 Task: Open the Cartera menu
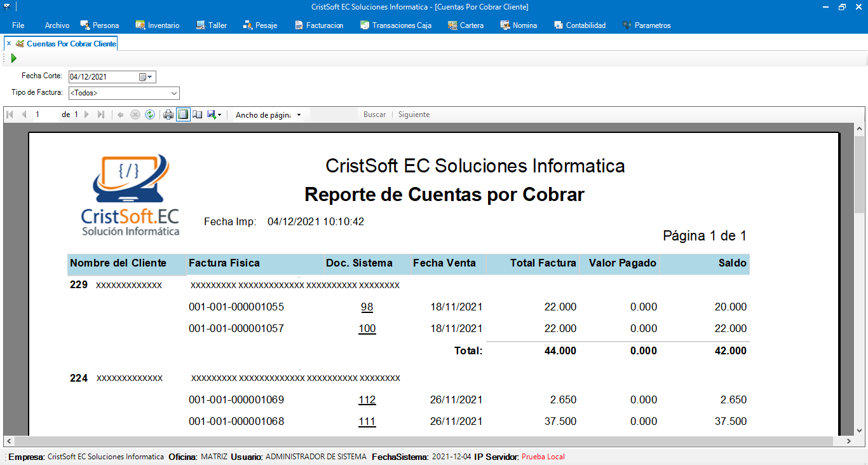(x=466, y=25)
